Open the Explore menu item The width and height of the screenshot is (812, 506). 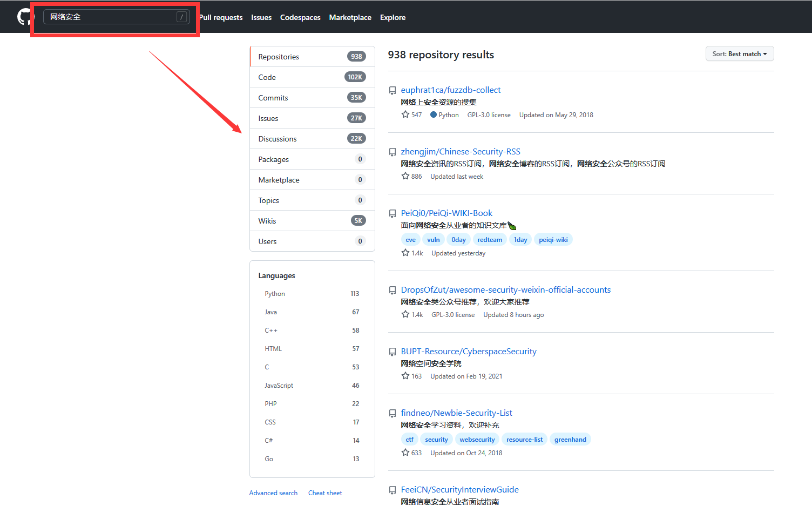click(393, 17)
